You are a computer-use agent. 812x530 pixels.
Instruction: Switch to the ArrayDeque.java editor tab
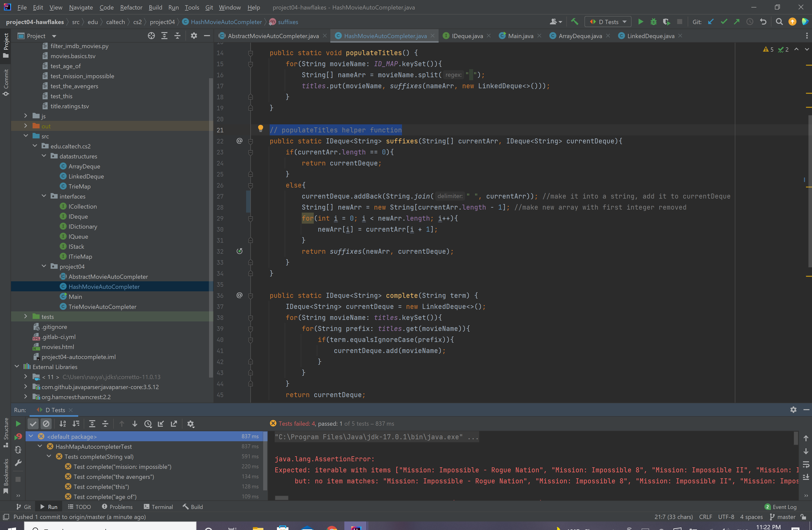click(x=580, y=36)
